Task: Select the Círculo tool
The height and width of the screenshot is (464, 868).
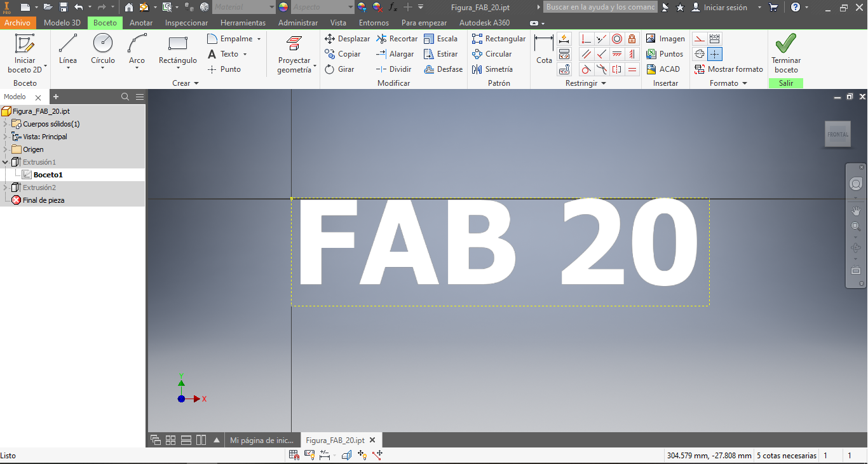Action: (103, 50)
